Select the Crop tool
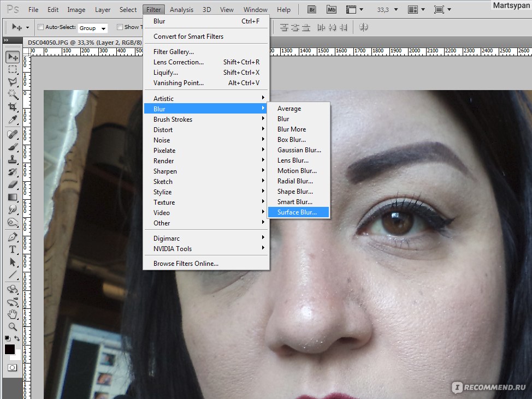Screen dimensions: 532x399 pos(12,107)
